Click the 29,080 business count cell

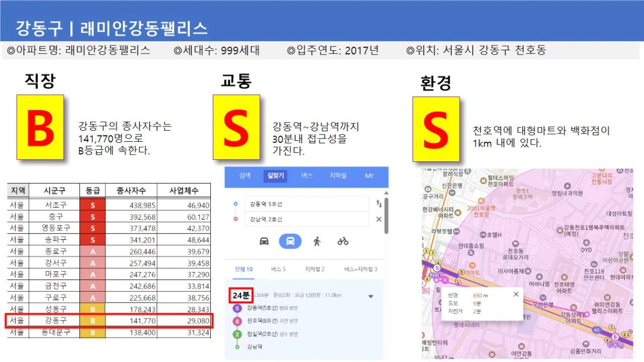(184, 321)
